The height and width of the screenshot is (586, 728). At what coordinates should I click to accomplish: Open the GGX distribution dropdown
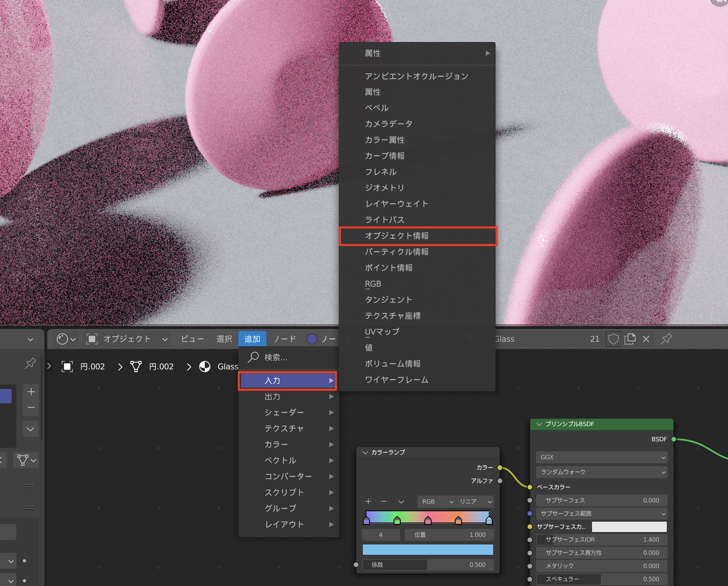click(601, 457)
